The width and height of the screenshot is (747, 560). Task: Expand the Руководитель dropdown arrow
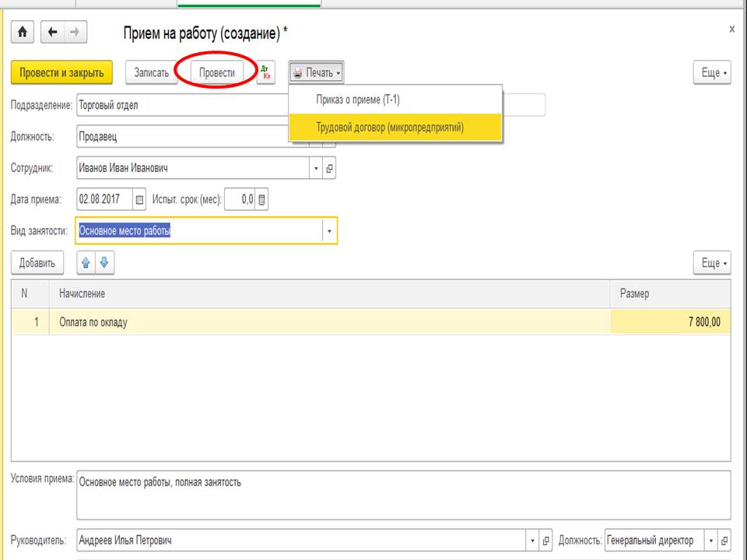(533, 541)
